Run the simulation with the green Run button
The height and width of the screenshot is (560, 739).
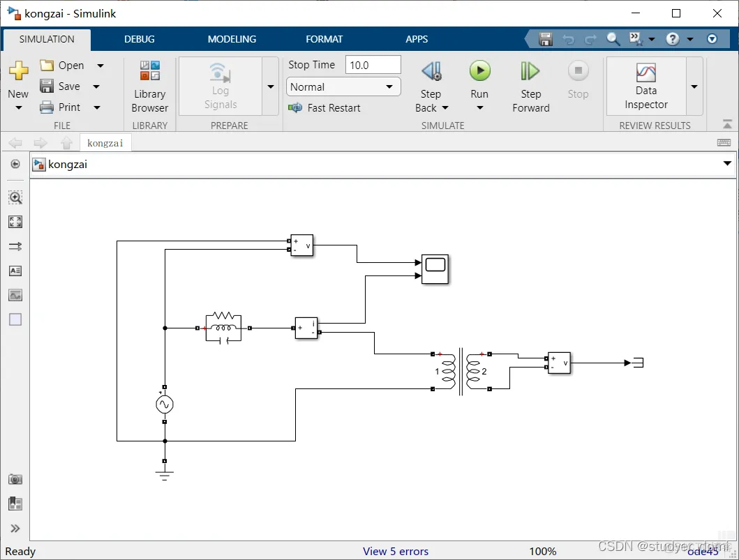pos(480,71)
